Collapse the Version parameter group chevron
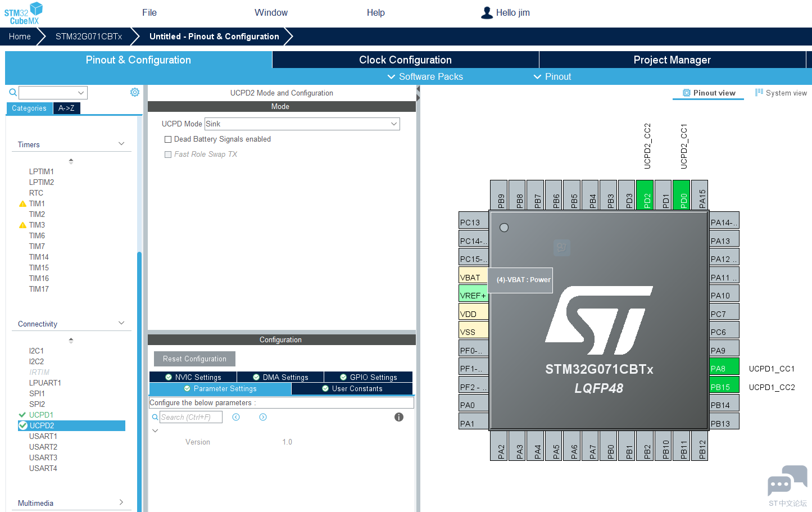 (x=156, y=431)
